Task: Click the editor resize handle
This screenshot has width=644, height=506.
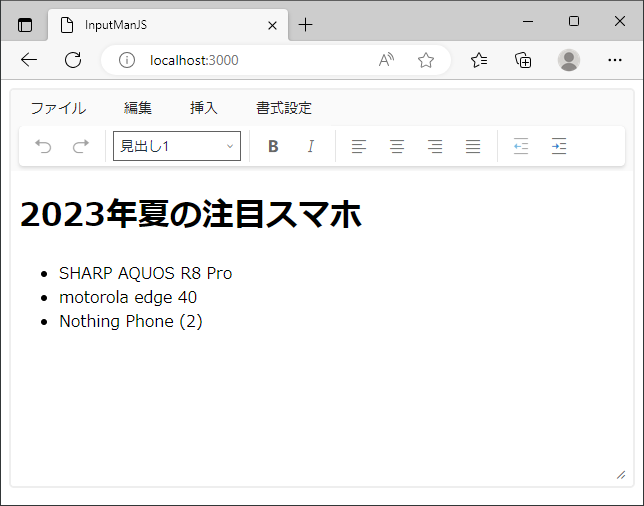Action: point(621,475)
